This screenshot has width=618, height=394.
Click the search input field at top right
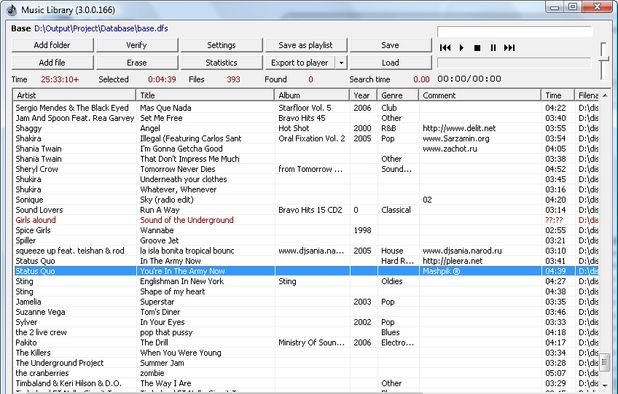click(515, 32)
